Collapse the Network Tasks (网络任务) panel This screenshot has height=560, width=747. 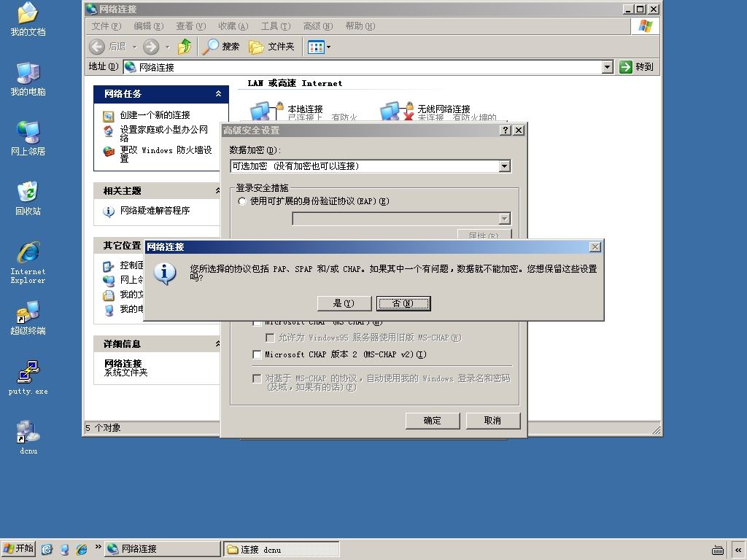click(x=218, y=94)
